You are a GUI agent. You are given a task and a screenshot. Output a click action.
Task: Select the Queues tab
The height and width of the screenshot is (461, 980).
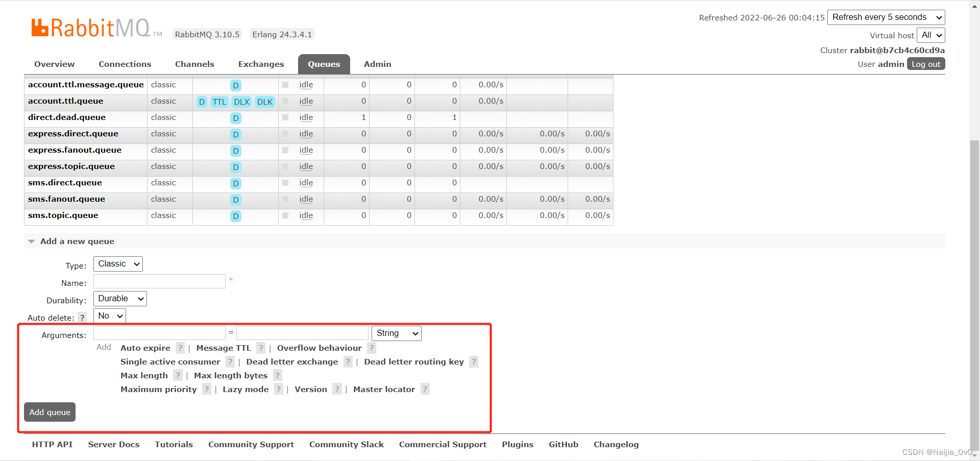[x=324, y=64]
